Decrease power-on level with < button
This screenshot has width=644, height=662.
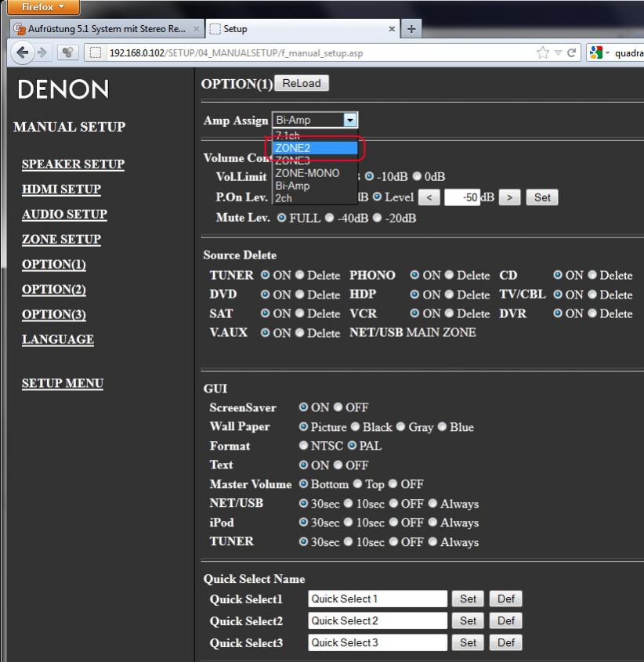point(429,197)
